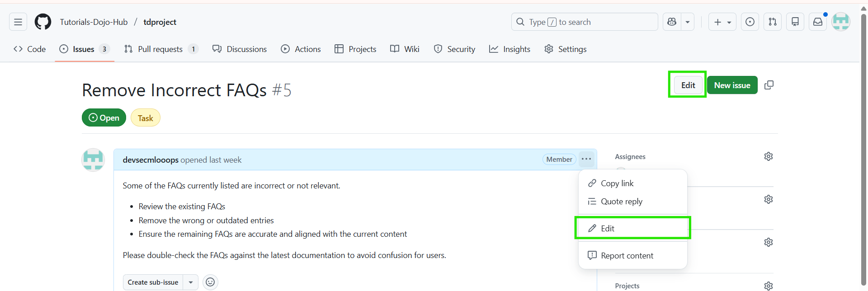
Task: Open Tutorials-Dojo-Hub organization link
Action: point(94,22)
